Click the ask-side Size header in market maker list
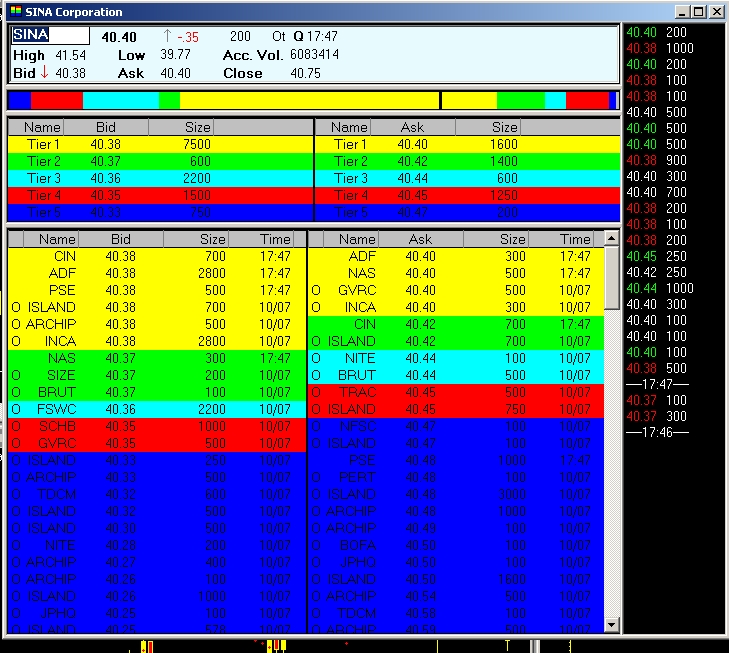729x653 pixels. pyautogui.click(x=496, y=239)
